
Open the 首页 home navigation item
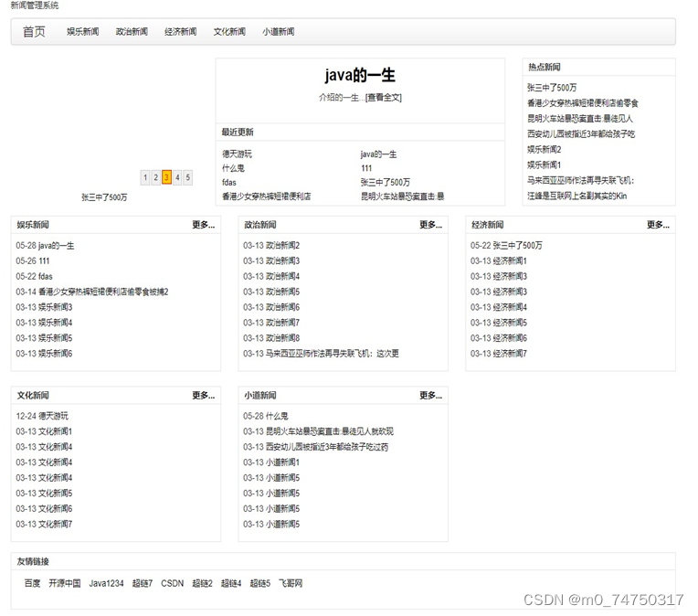pyautogui.click(x=34, y=32)
